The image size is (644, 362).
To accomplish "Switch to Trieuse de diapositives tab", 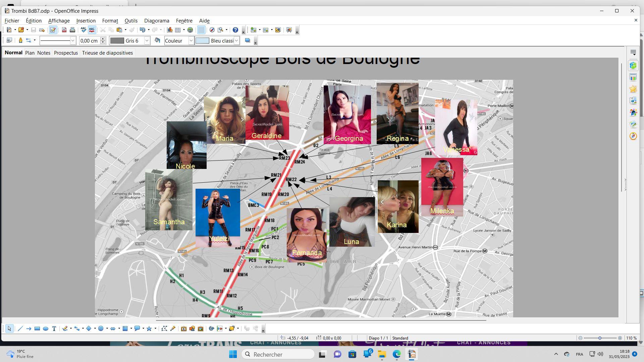I will click(107, 53).
